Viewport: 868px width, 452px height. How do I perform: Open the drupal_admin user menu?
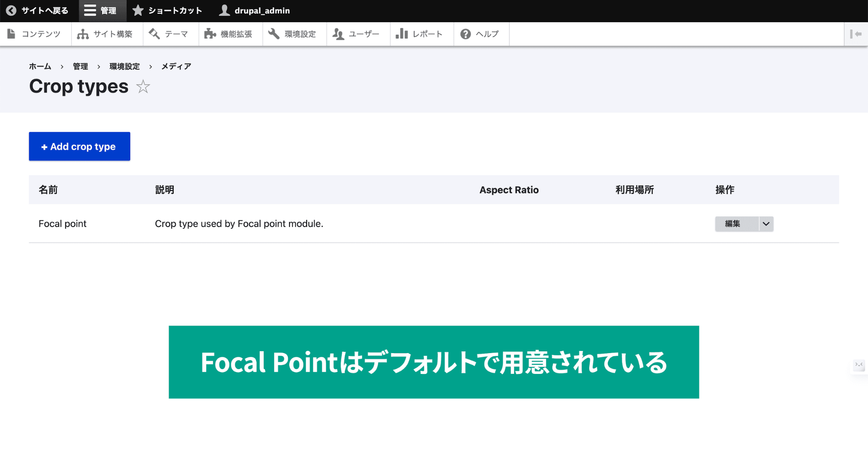[254, 10]
